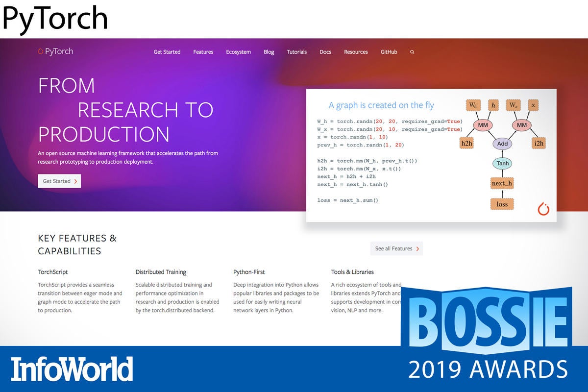Screen dimensions: 588x392
Task: Click the i2h node in diagram
Action: point(539,143)
